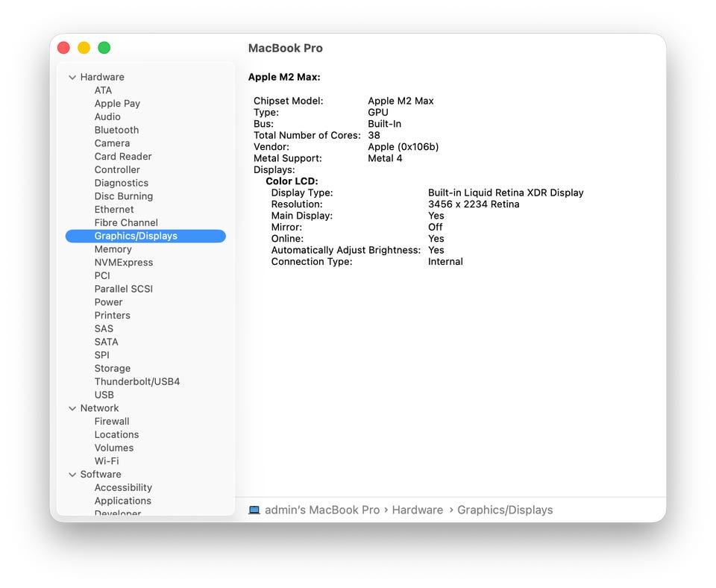Select the Controller entry
716x588 pixels.
[117, 170]
